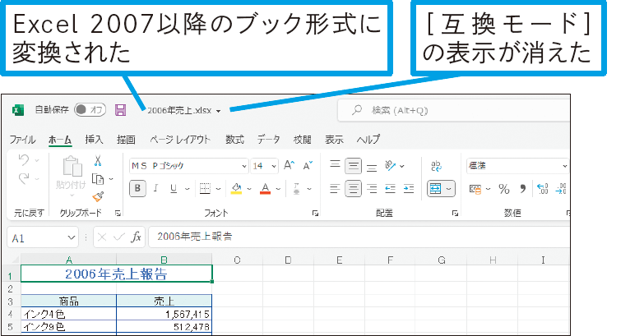Click the Copy icon
This screenshot has height=336, width=644.
(x=98, y=179)
